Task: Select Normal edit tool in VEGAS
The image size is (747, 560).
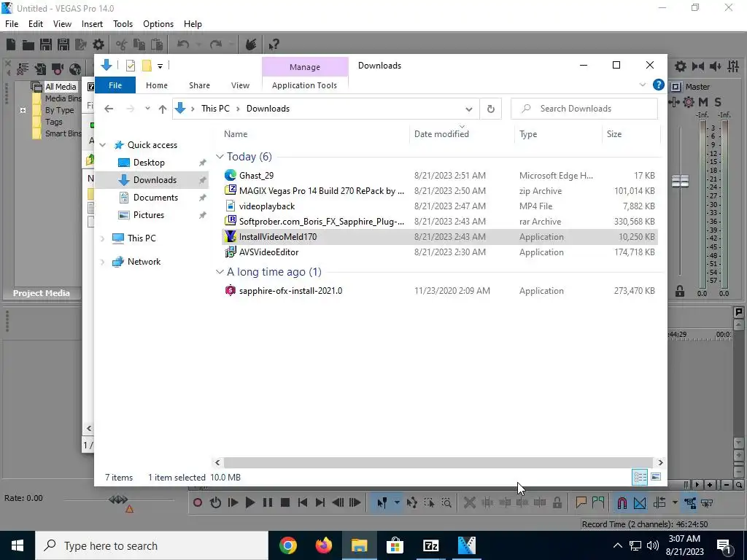Action: point(382,502)
